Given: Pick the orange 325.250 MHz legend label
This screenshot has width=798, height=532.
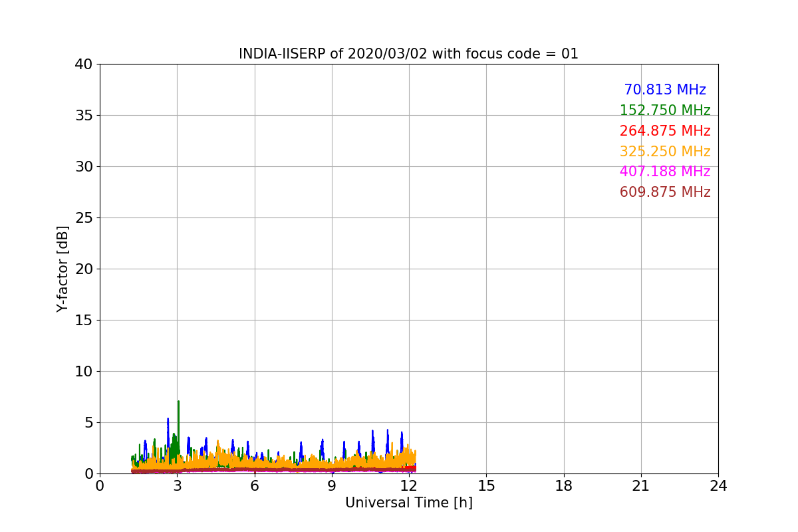Looking at the screenshot, I should point(664,152).
